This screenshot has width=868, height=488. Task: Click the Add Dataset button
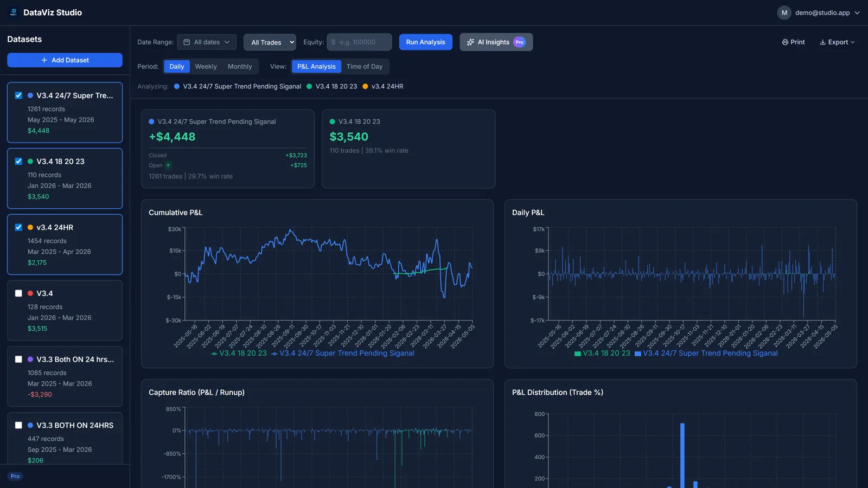coord(65,60)
